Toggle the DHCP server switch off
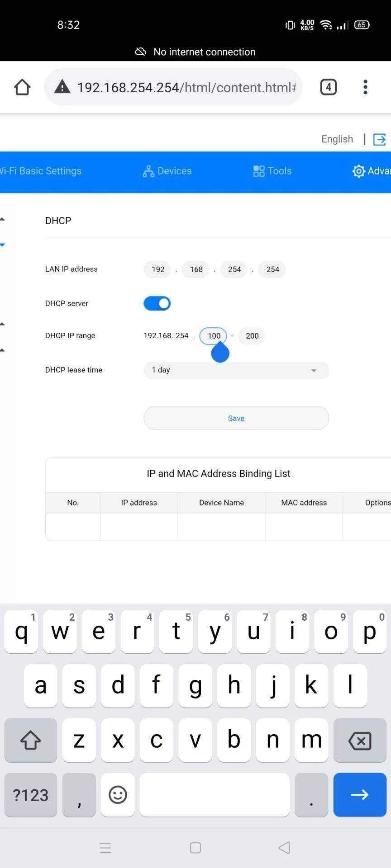This screenshot has width=391, height=868. [x=157, y=303]
